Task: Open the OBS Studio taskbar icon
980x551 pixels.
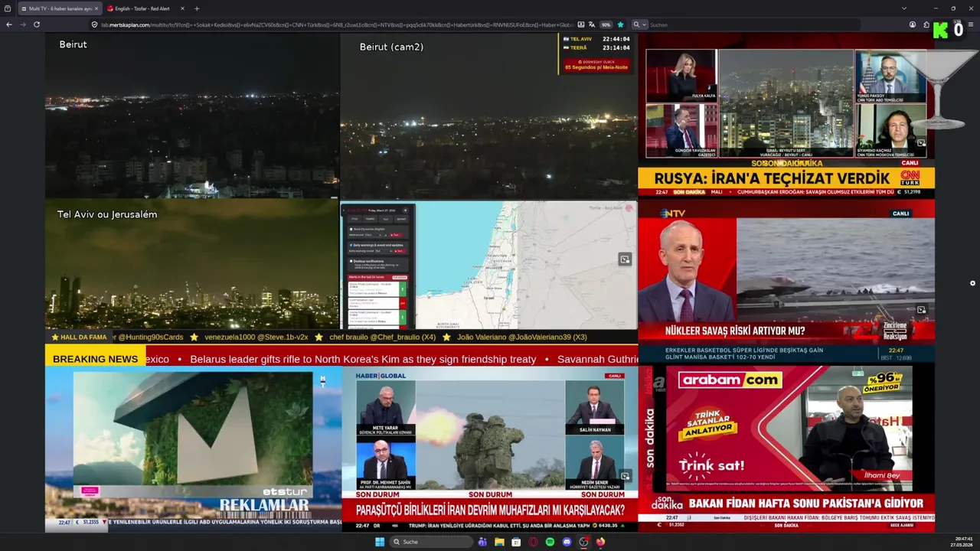Action: tap(583, 542)
